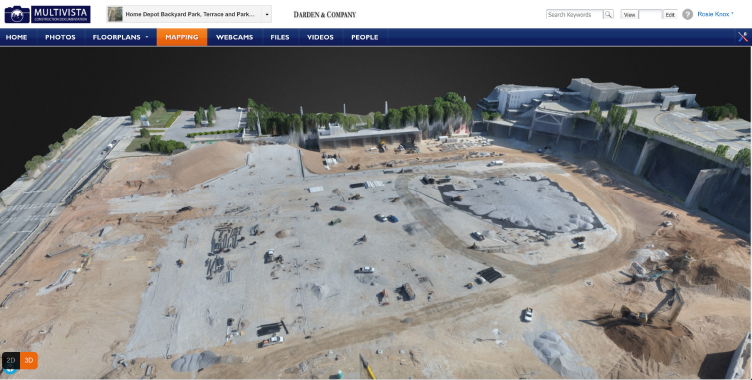Open the Floorplans dropdown menu
Viewport: 752px width, 380px height.
pyautogui.click(x=120, y=37)
